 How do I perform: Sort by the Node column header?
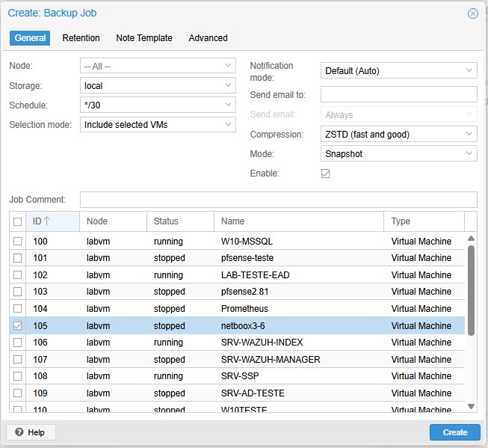113,221
